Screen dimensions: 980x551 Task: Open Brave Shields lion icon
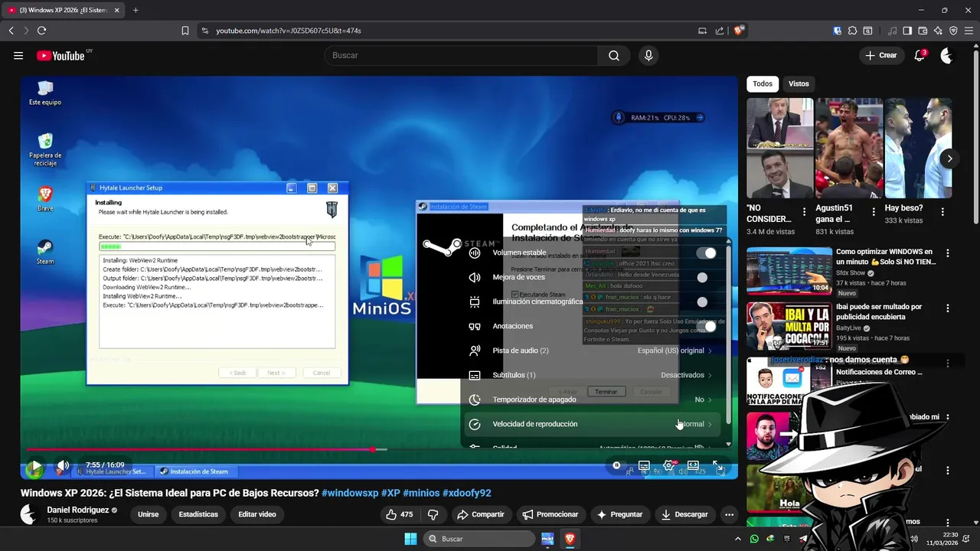pyautogui.click(x=738, y=31)
